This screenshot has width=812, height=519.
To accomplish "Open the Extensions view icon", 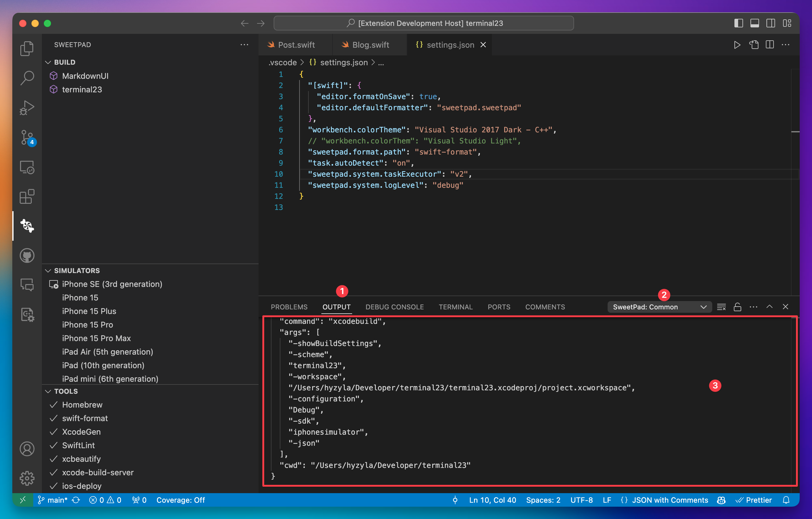I will 27,197.
